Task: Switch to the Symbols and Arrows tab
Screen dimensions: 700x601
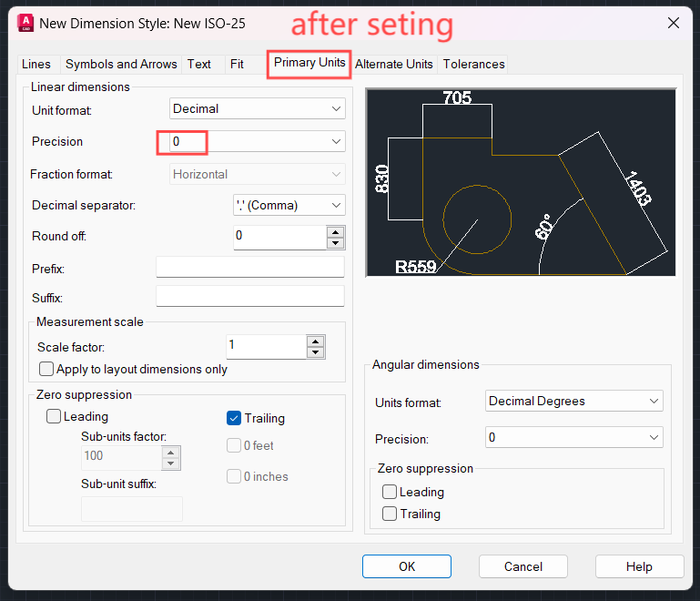Action: [121, 64]
